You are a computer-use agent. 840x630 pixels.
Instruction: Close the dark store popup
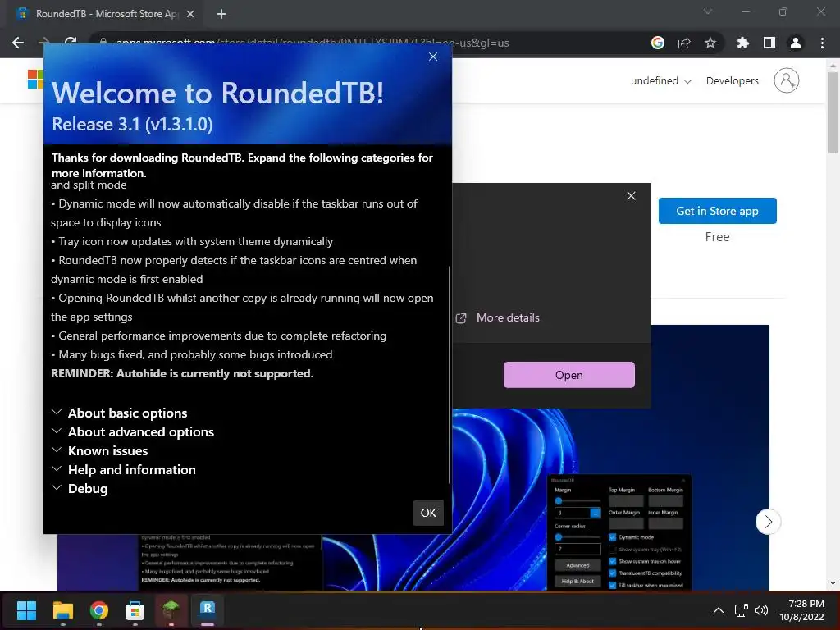point(631,196)
